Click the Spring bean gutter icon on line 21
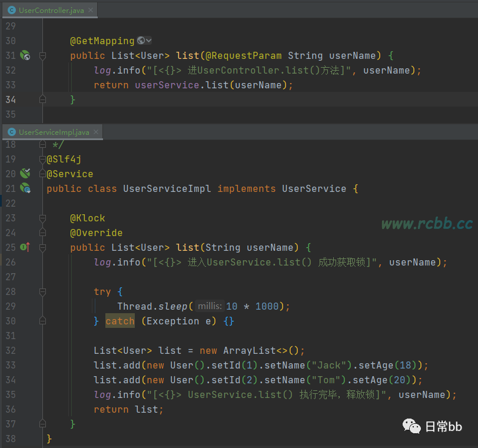478x448 pixels. click(25, 188)
